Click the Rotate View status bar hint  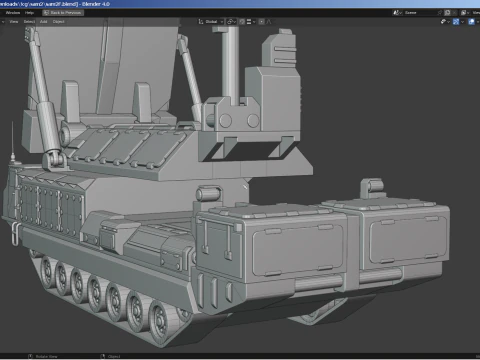tap(43, 357)
